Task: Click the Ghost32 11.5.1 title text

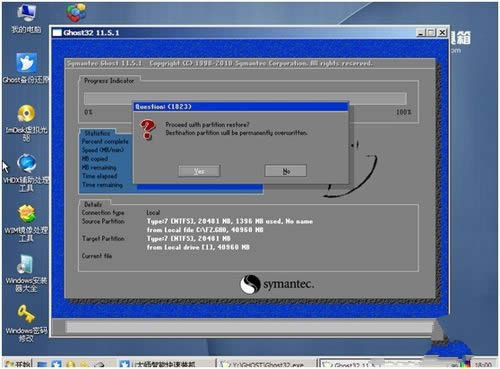Action: (x=91, y=33)
